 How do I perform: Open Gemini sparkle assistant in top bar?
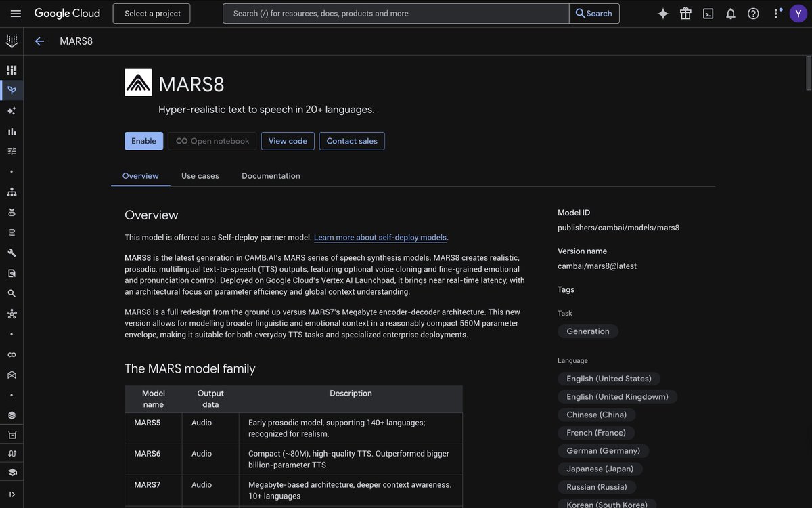(x=663, y=14)
